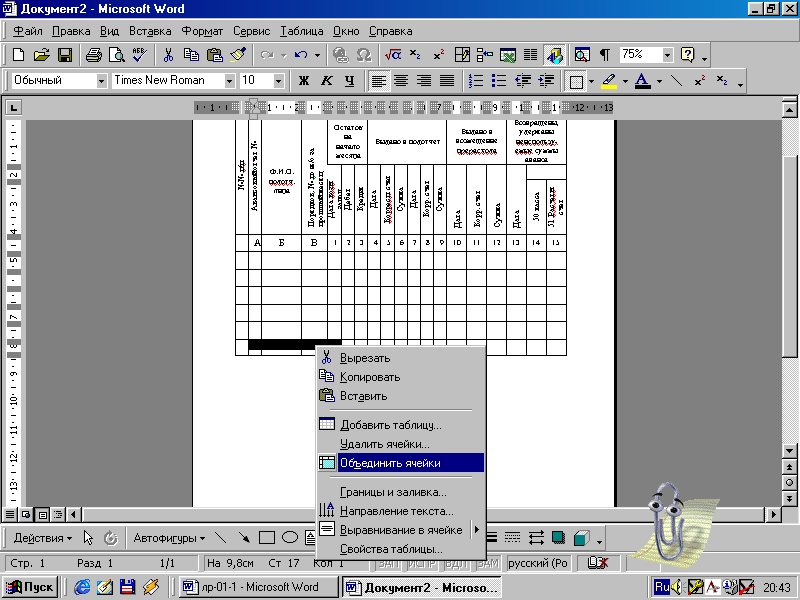
Task: Toggle italic К formatting
Action: point(327,81)
